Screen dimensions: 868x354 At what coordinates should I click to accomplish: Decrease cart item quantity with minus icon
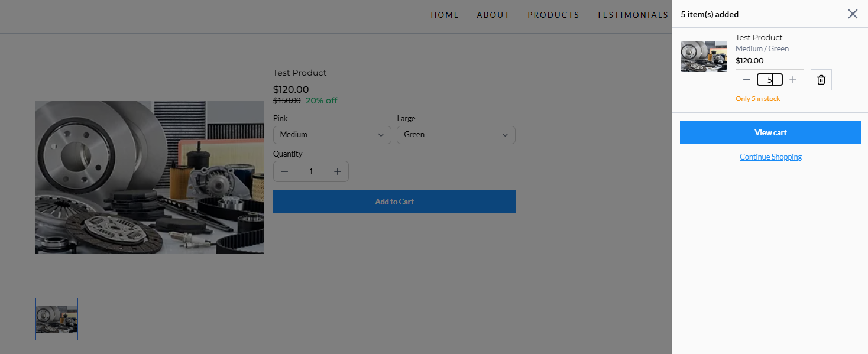[x=747, y=80]
